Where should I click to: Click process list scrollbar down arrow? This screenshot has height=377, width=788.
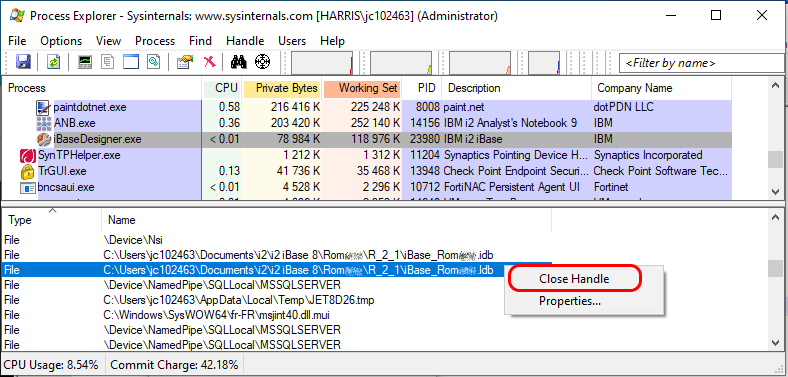[776, 192]
